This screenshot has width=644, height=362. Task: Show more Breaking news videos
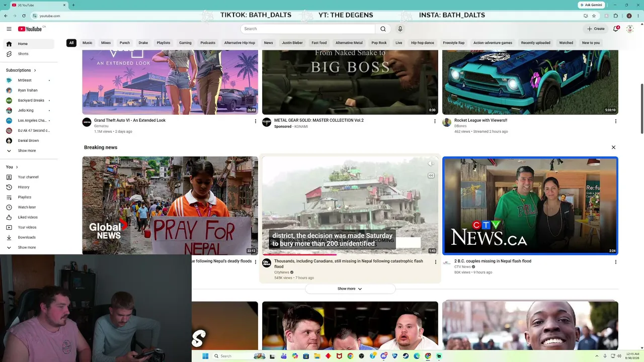coord(350,289)
